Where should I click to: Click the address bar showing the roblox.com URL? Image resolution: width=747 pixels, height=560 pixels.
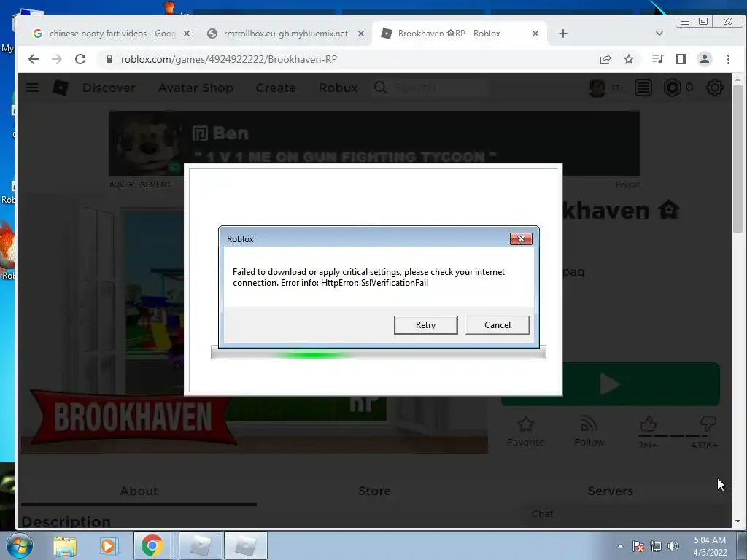pos(348,59)
